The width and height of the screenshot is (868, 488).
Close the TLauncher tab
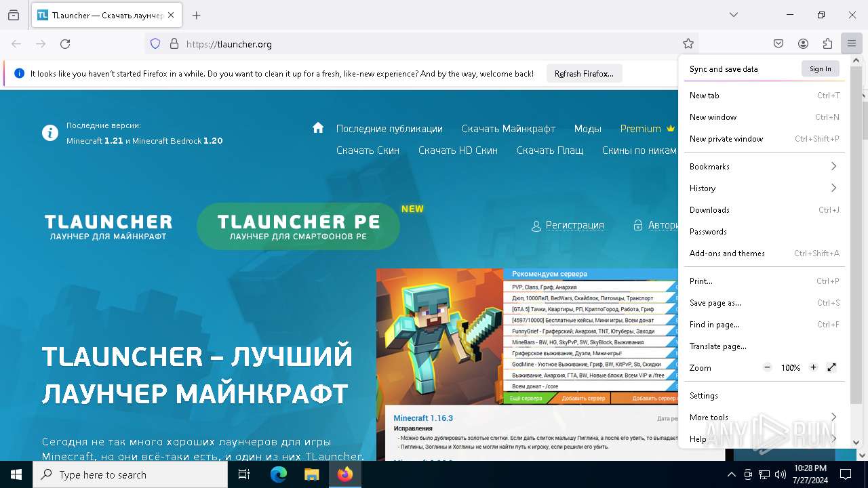pyautogui.click(x=171, y=15)
